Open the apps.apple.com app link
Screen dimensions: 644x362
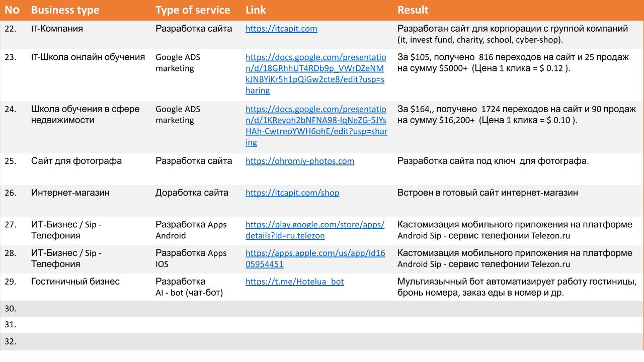coord(315,258)
